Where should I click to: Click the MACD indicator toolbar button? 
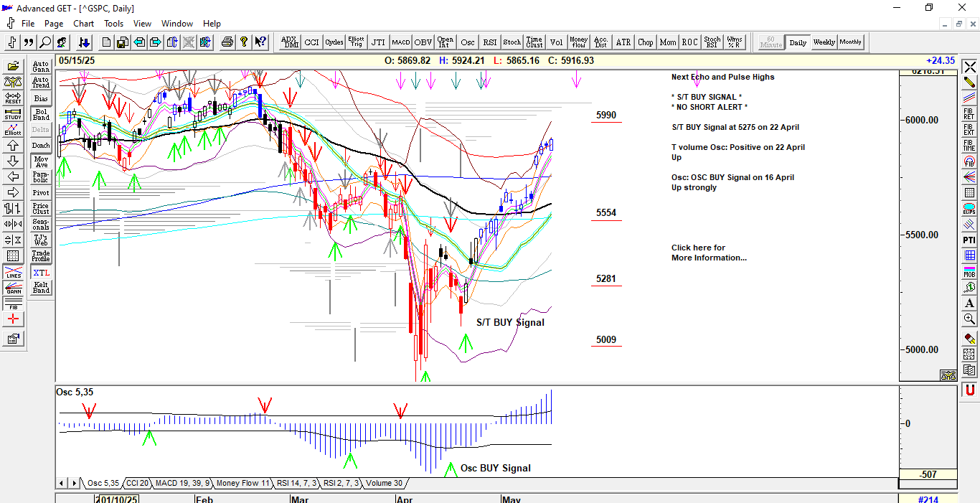click(400, 42)
